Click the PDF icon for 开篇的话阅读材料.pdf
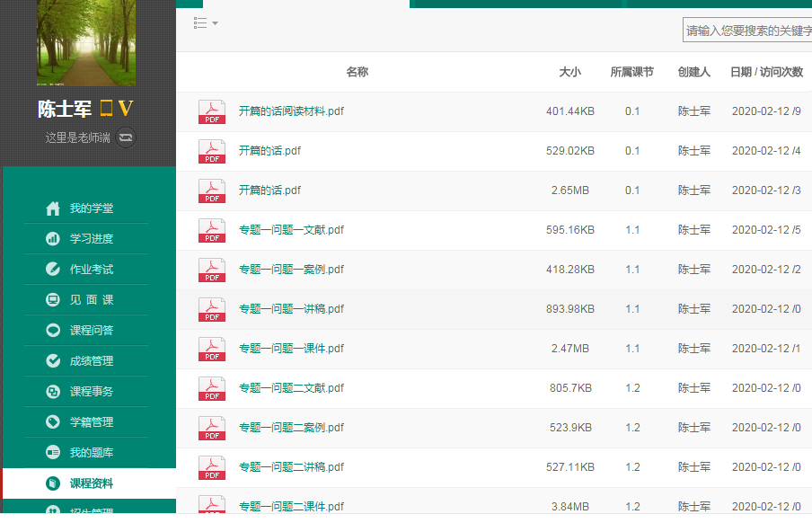The image size is (812, 523). click(212, 112)
